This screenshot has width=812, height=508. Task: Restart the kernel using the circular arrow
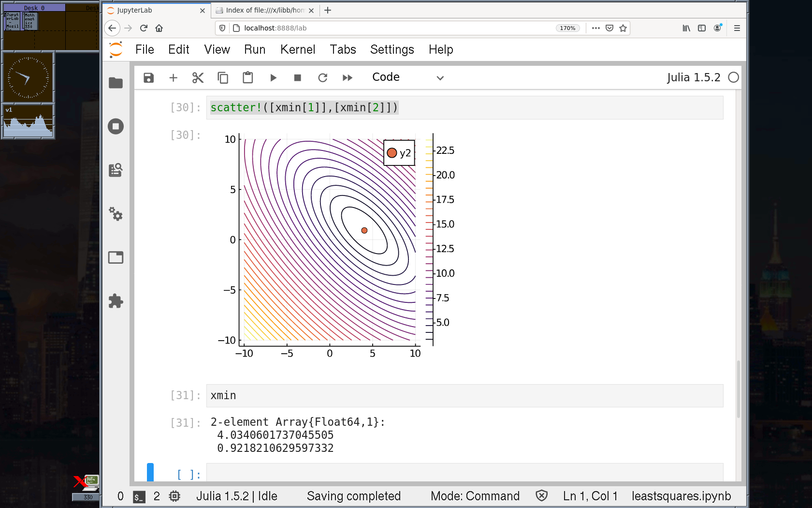[322, 78]
